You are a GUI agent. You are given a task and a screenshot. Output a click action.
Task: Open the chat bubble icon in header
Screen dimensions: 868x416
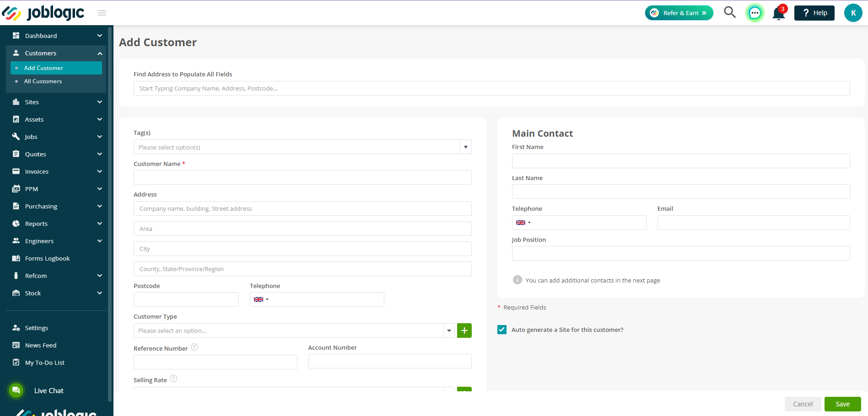tap(755, 13)
